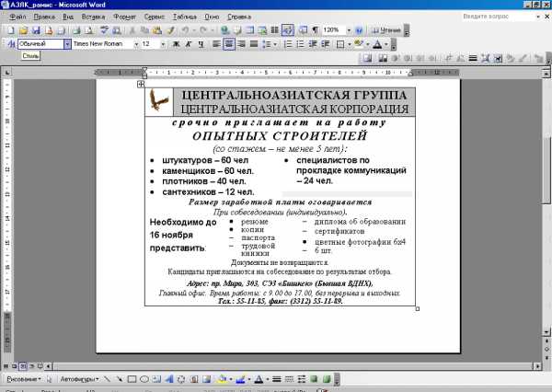Select the Line drawing tool
552x392 pixels.
(x=107, y=379)
